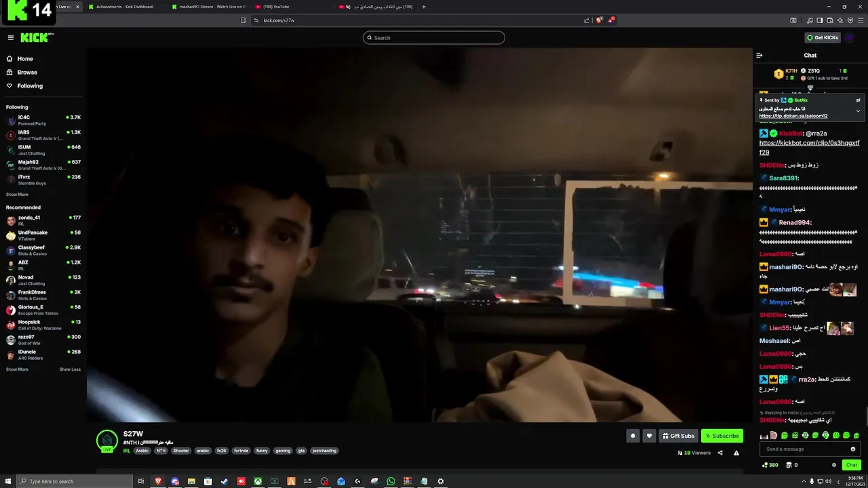Screen dimensions: 868x488
Task: Open recommended channel Classybeef
Action: [x=43, y=250]
